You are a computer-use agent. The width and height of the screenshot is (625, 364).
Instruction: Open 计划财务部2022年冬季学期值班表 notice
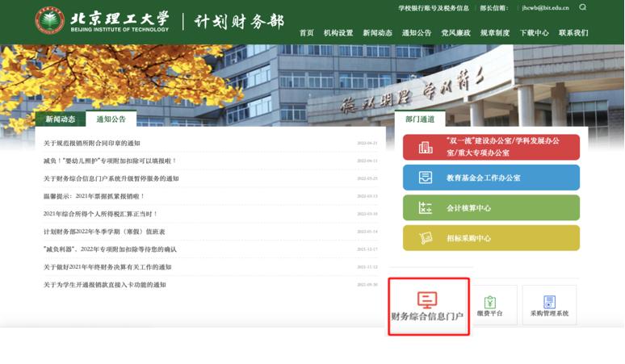(x=104, y=232)
